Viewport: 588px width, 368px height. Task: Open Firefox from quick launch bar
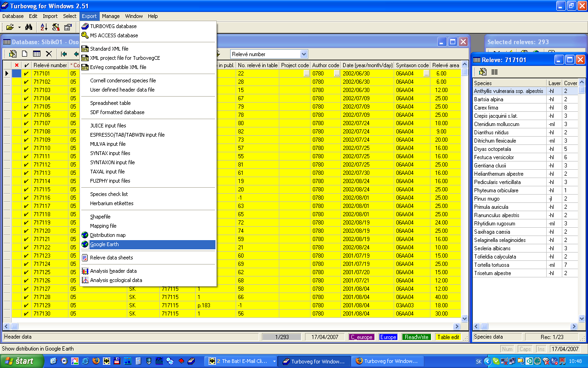tap(96, 361)
